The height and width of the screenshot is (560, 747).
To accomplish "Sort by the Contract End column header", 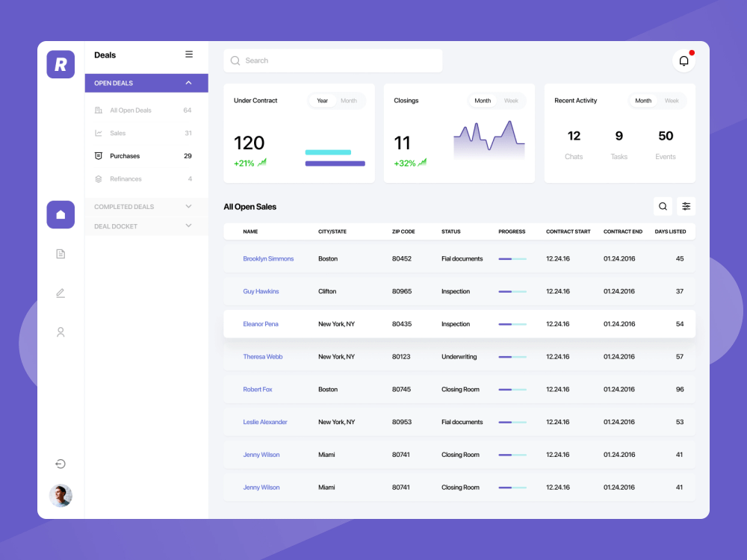I will tap(623, 231).
